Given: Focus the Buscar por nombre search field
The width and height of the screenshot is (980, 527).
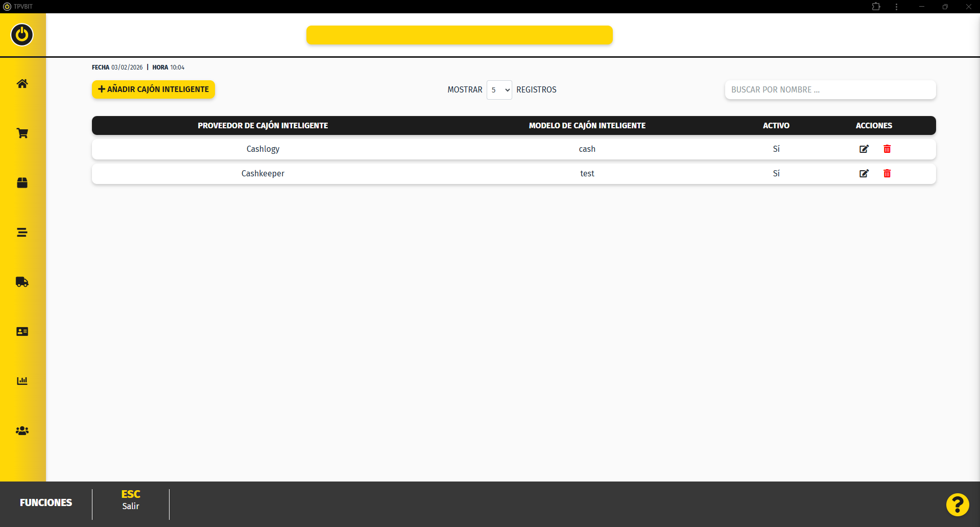Looking at the screenshot, I should tap(830, 90).
